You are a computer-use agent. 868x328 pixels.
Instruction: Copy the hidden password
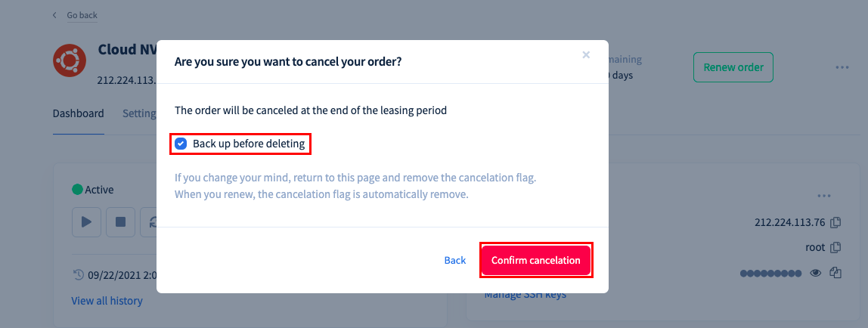coord(836,273)
